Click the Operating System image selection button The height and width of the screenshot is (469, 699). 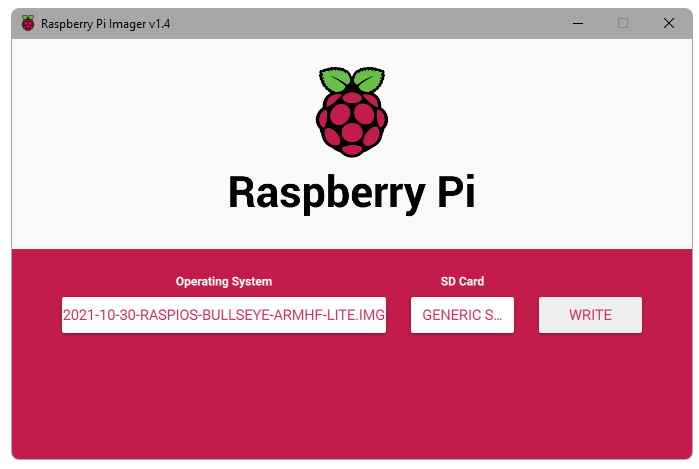224,315
